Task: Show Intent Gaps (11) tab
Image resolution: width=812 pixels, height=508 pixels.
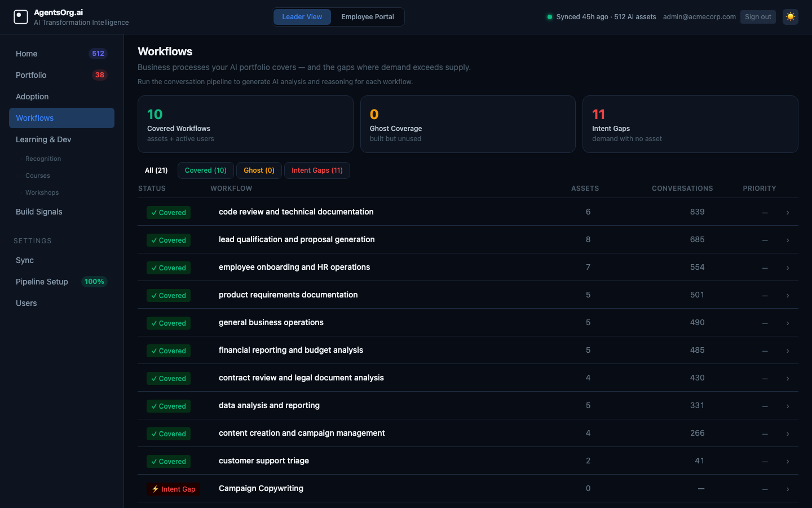Action: 317,170
